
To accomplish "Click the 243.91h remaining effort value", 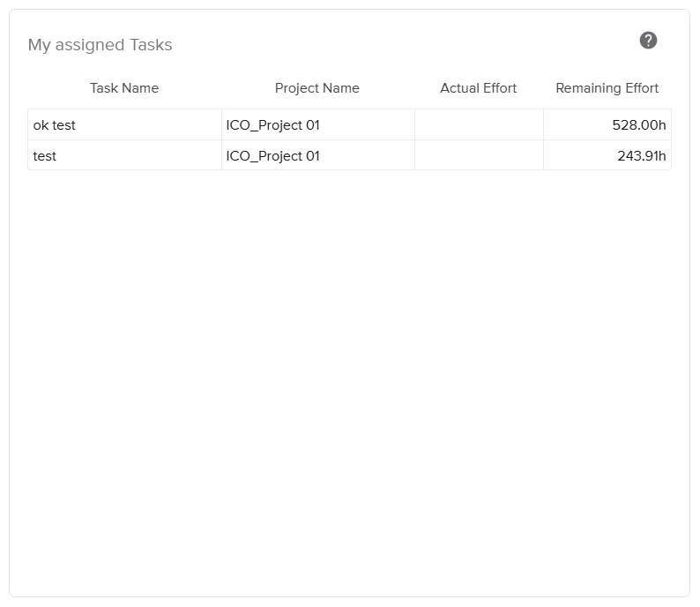I will click(641, 156).
